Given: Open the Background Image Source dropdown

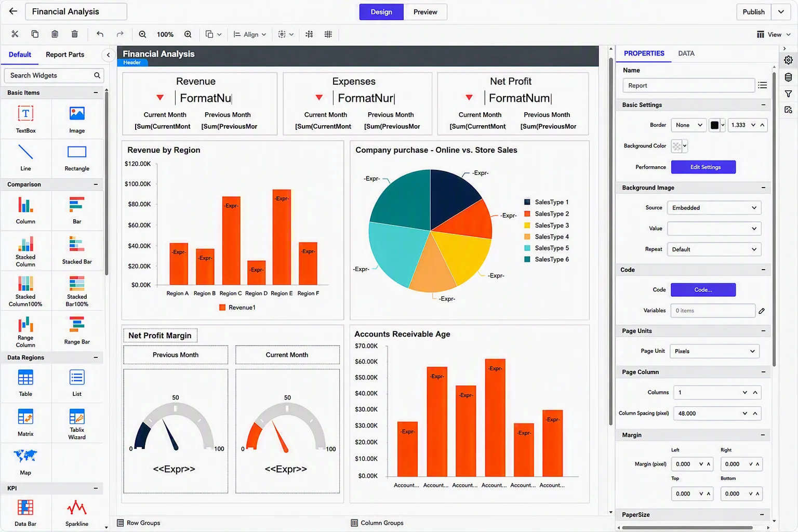Looking at the screenshot, I should (714, 208).
